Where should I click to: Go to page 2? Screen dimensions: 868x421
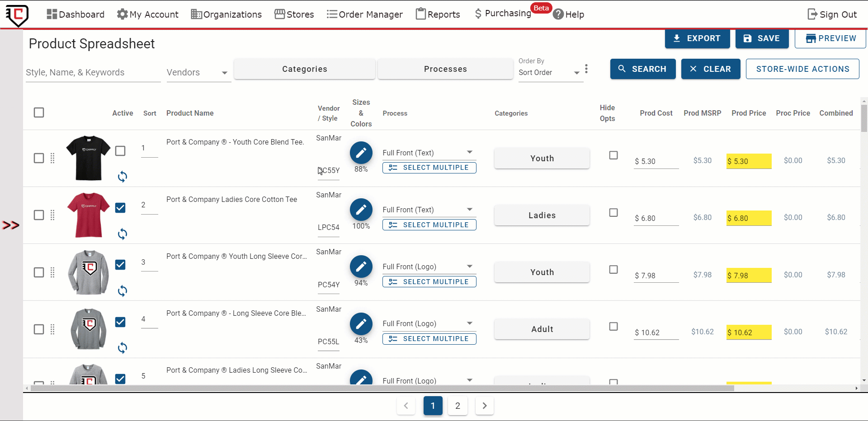point(458,406)
